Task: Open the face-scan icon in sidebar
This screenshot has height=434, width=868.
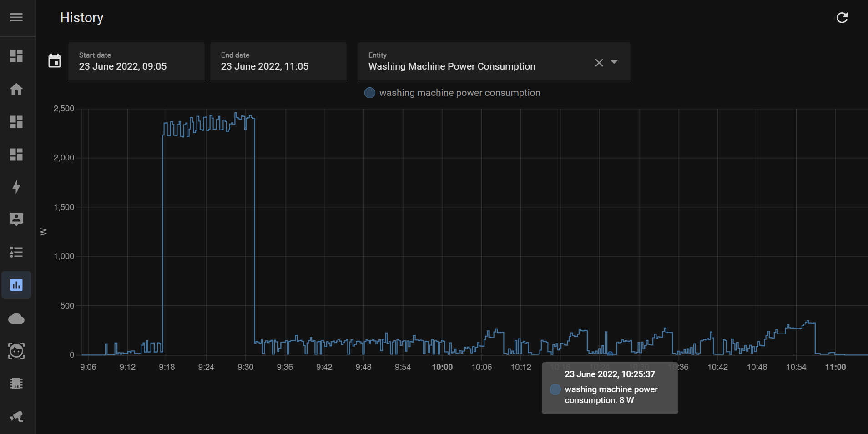Action: pos(16,351)
